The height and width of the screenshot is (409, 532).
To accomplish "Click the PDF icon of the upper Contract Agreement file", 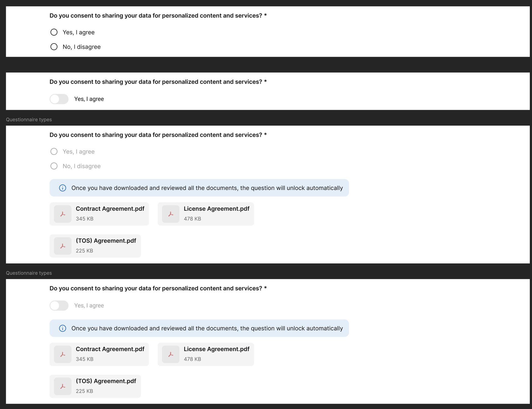I will pos(63,214).
